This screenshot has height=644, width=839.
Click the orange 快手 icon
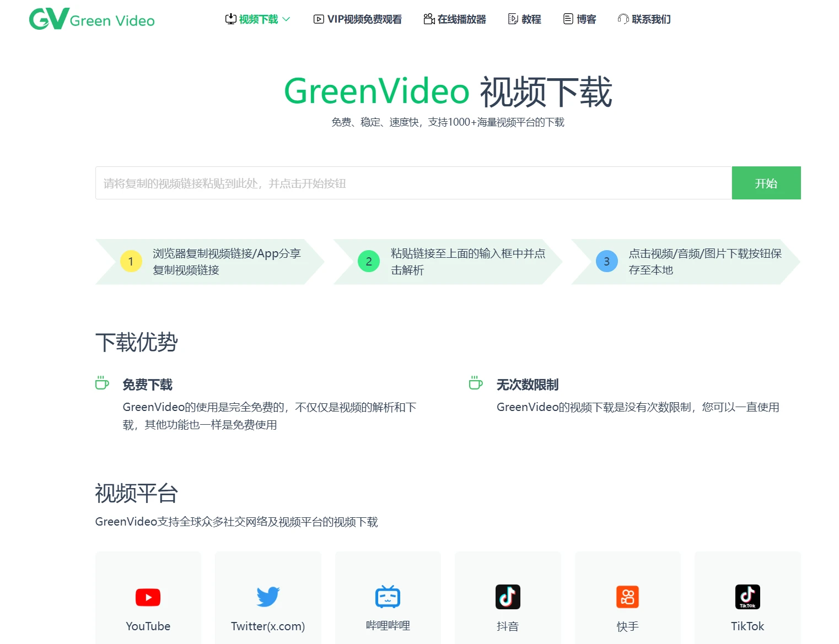click(627, 597)
